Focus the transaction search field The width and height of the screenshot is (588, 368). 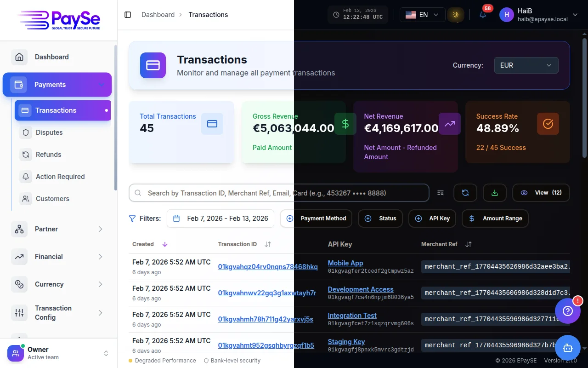pos(279,193)
